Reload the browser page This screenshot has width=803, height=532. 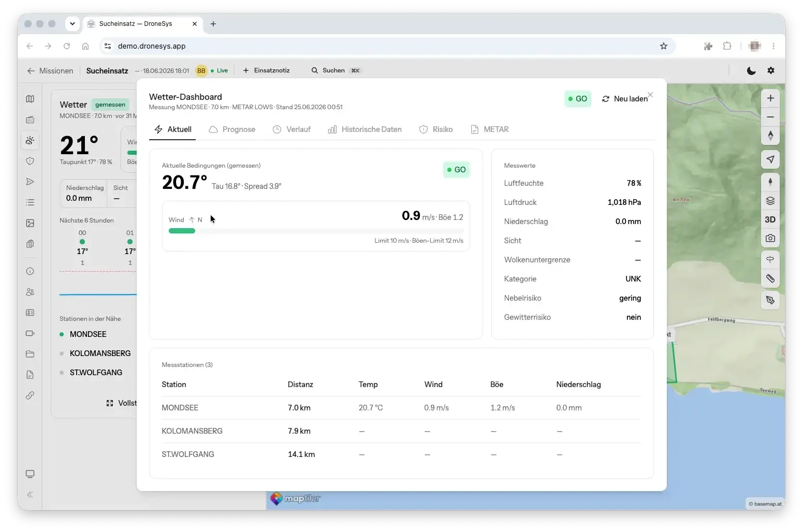[67, 46]
